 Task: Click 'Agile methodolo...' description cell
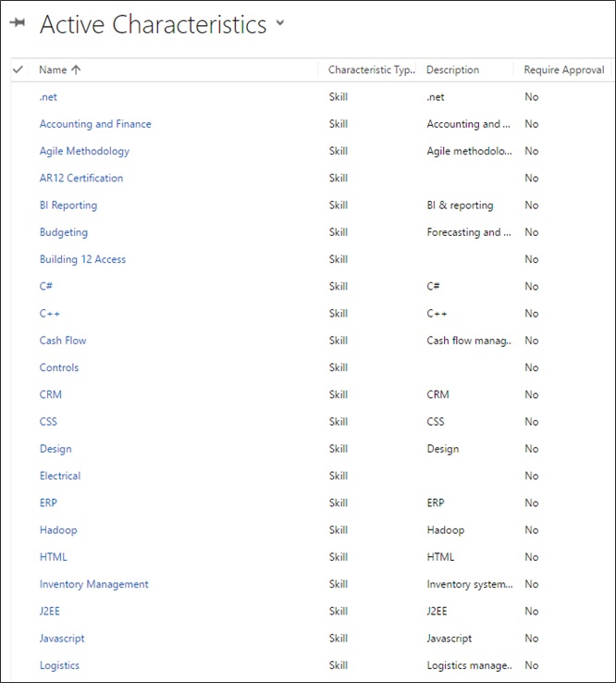pos(469,151)
